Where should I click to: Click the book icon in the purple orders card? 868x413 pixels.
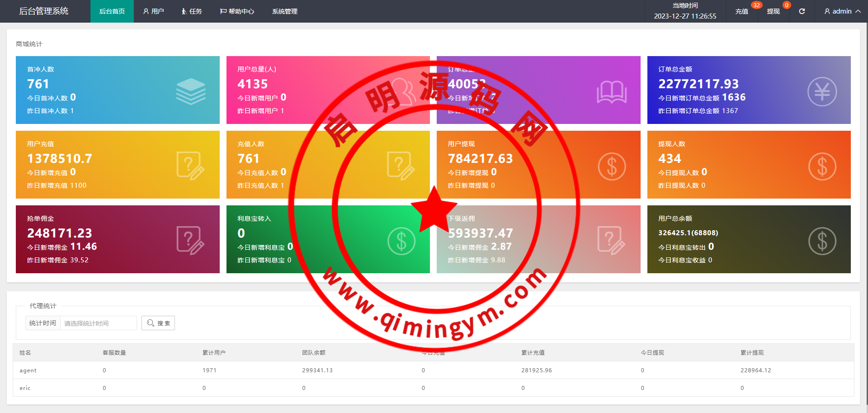point(611,92)
